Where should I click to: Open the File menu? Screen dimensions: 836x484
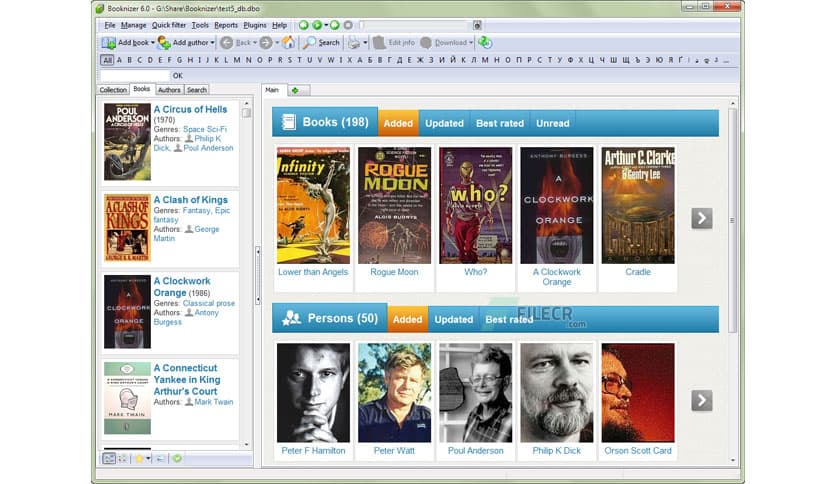110,25
